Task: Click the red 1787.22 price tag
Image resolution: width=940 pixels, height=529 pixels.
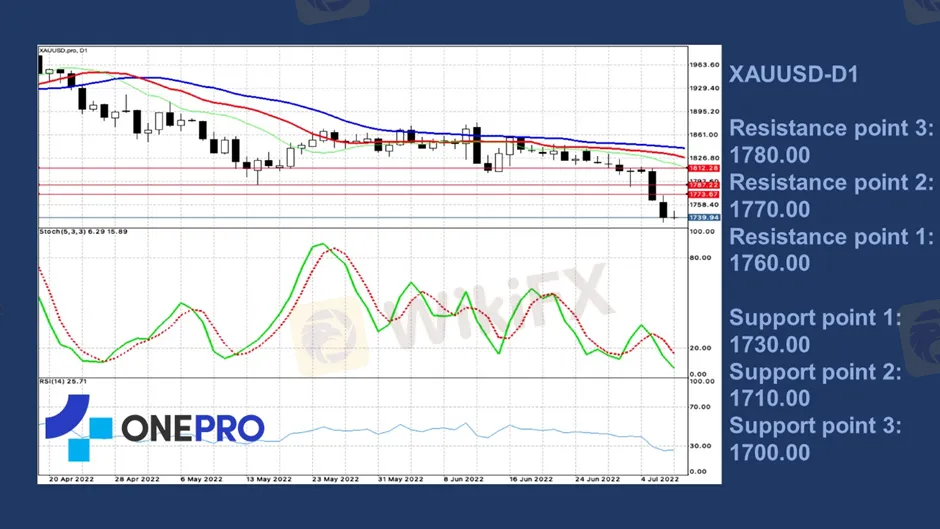Action: click(704, 185)
